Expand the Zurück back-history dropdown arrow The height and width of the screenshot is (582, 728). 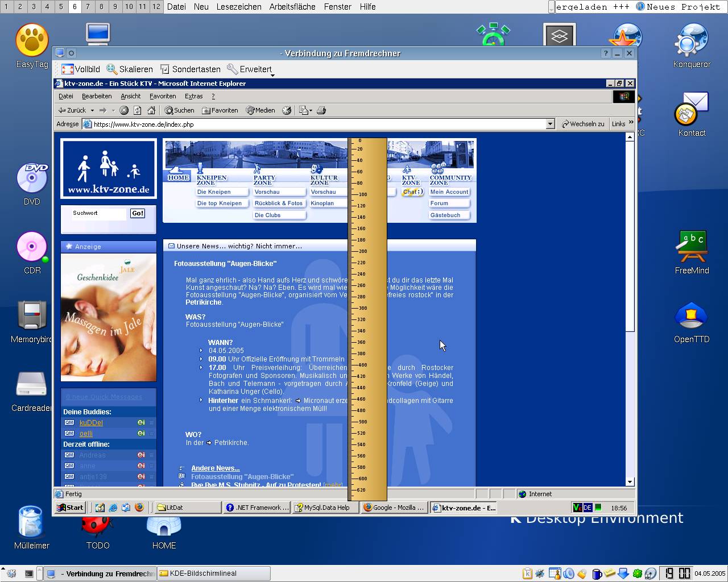click(92, 110)
